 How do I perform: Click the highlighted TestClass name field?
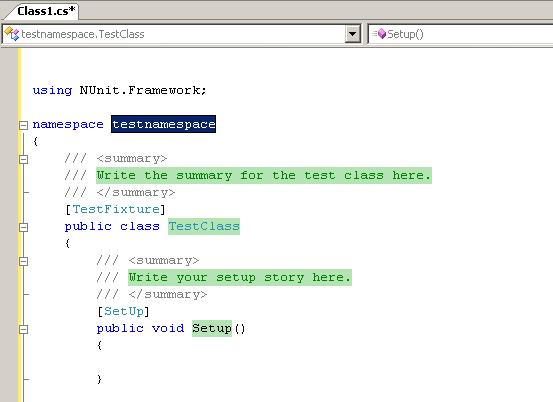coord(204,226)
